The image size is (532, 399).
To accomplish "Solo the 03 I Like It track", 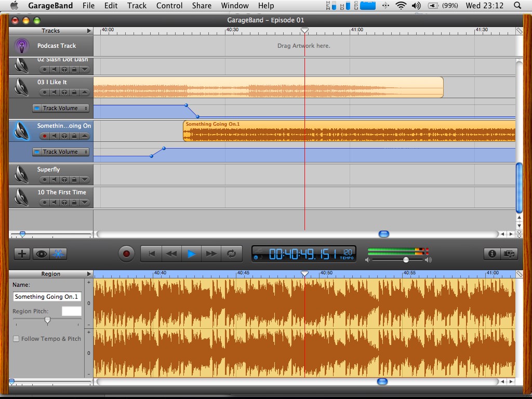I will point(64,92).
